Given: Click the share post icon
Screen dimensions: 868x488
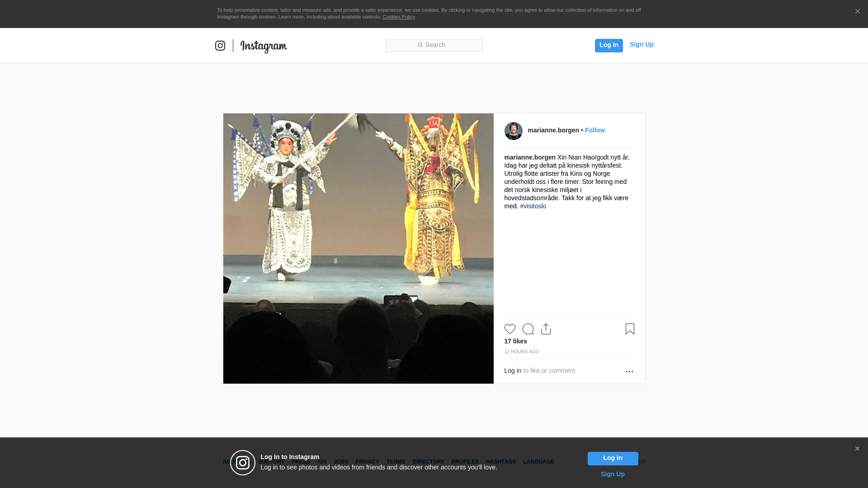Looking at the screenshot, I should (546, 329).
